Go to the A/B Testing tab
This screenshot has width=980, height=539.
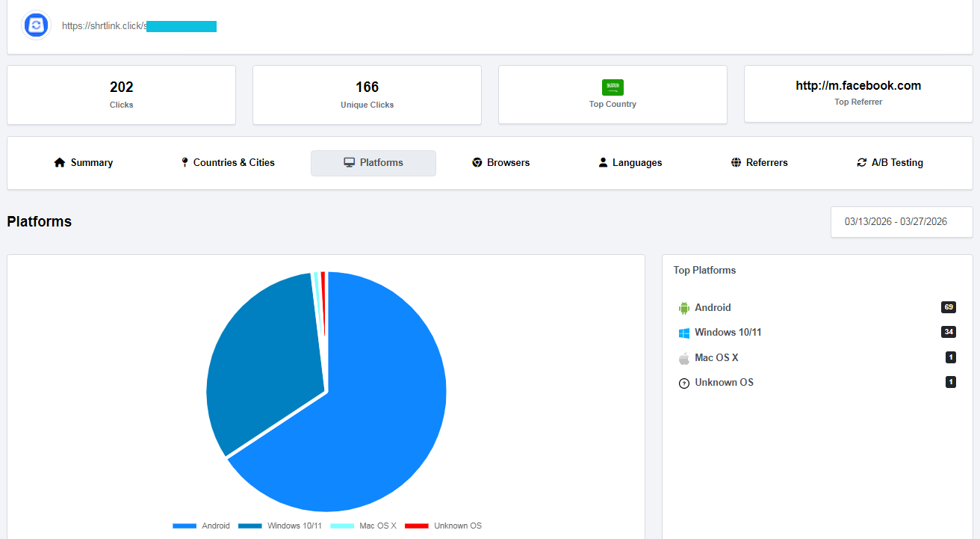coord(890,162)
